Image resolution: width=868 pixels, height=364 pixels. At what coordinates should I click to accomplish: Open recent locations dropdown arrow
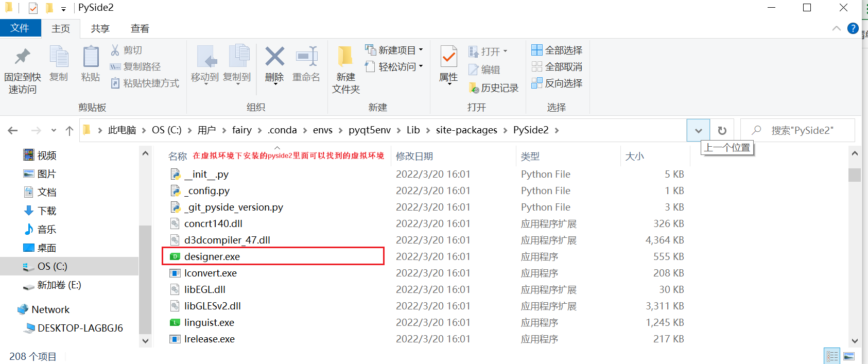[54, 130]
